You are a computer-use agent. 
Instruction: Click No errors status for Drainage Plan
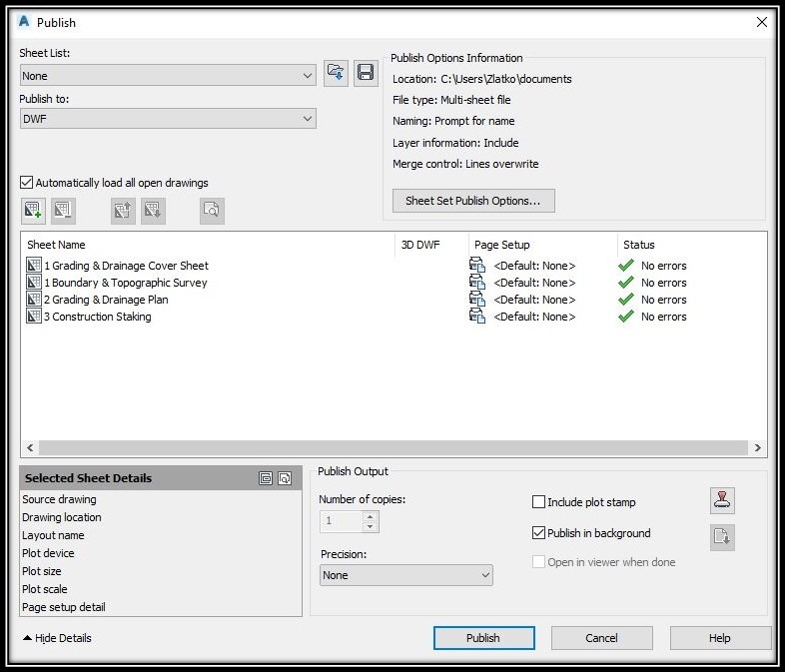(664, 300)
